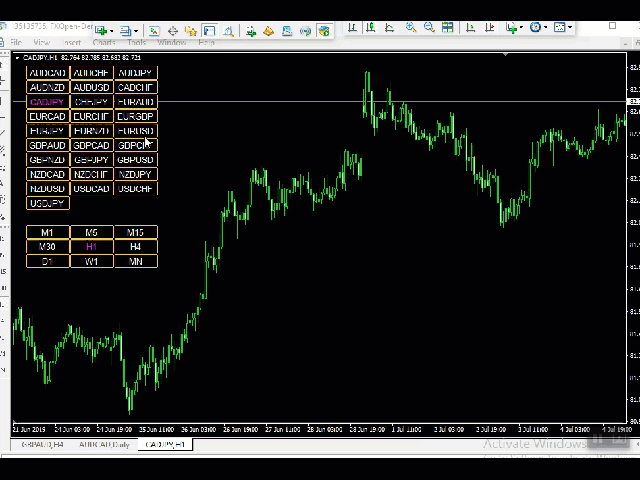Screen dimensions: 640x480
Task: Click the computer monitor toolbar icon
Action: (x=287, y=31)
